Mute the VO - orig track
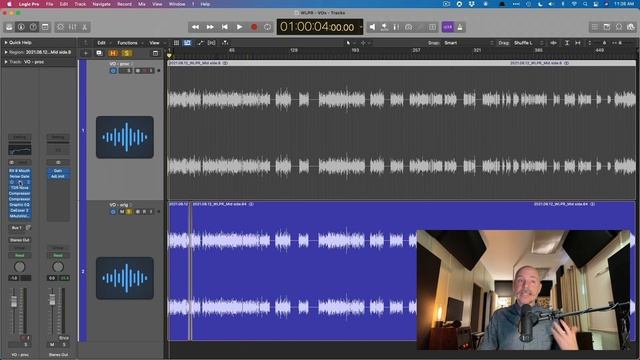640x360 pixels. pyautogui.click(x=122, y=212)
